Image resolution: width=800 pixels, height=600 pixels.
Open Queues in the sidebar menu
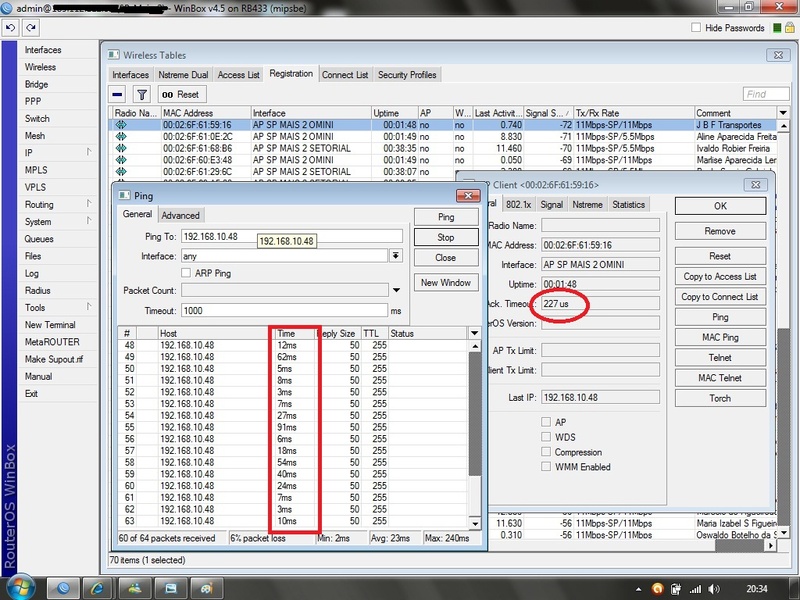point(39,239)
